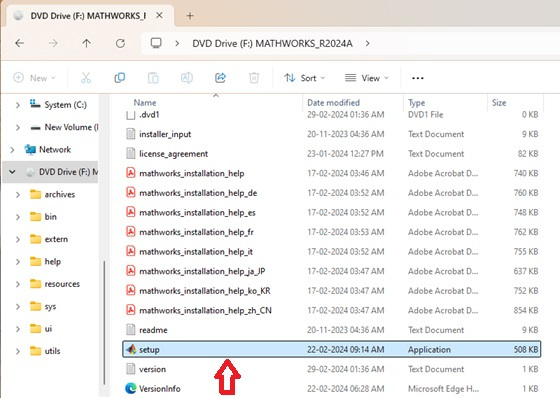Screen dimensions: 560x398
Task: Close the DVD Drive tab
Action: [159, 15]
